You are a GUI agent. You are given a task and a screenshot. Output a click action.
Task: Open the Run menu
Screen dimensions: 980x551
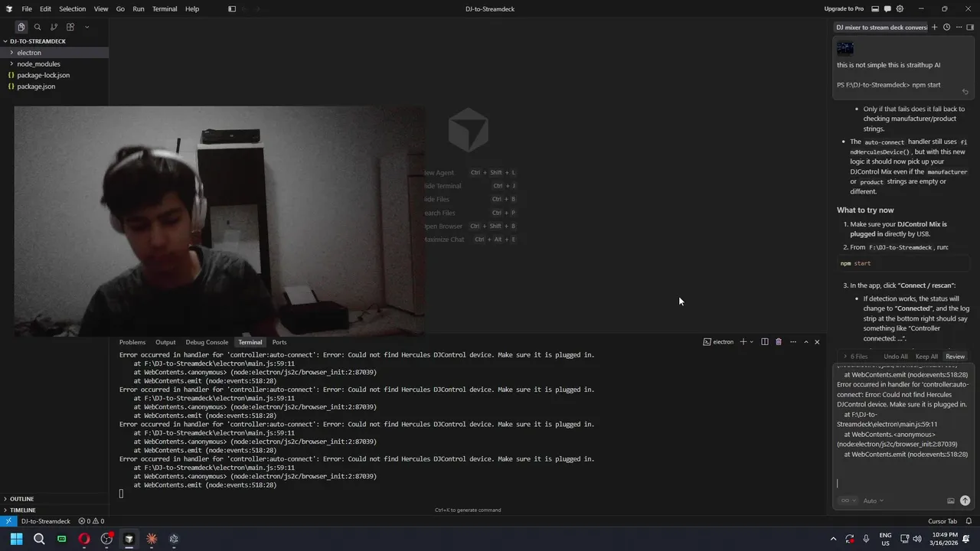pyautogui.click(x=139, y=8)
